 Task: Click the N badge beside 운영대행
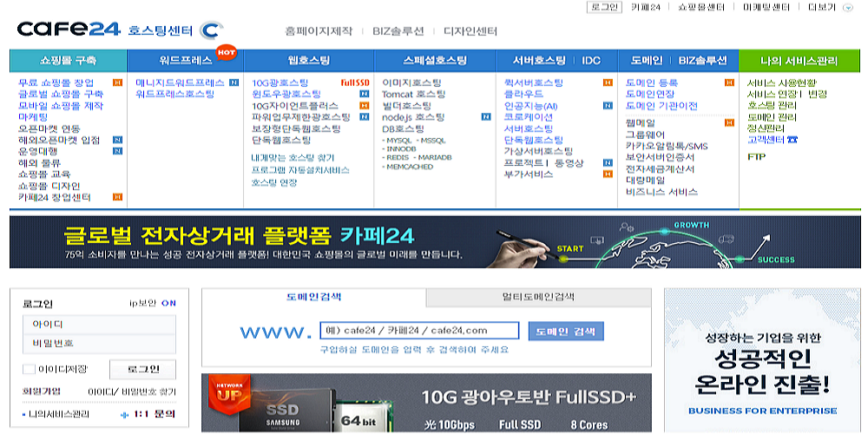[117, 151]
